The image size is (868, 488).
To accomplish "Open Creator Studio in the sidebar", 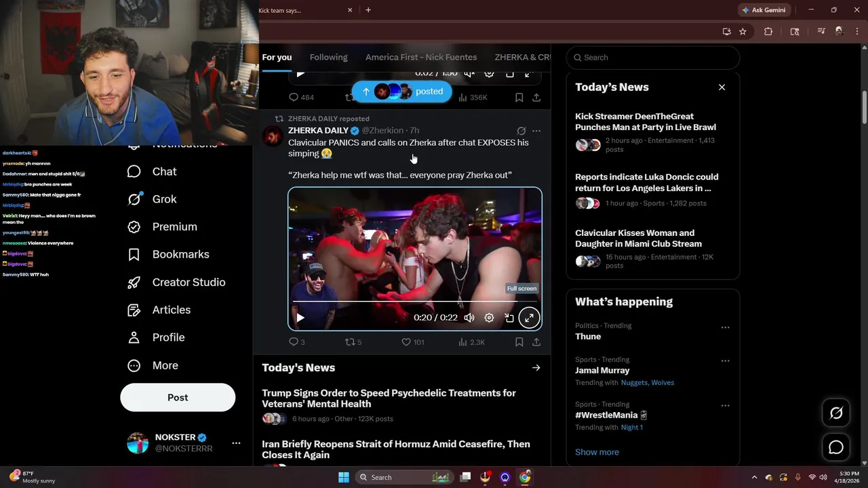I will coord(176,282).
